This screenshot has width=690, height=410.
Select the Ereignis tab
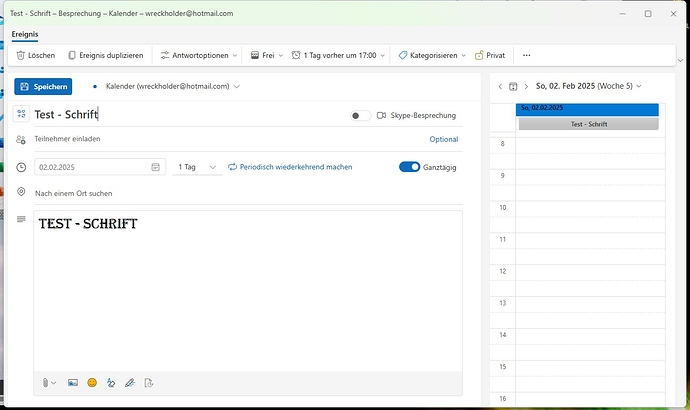click(25, 34)
